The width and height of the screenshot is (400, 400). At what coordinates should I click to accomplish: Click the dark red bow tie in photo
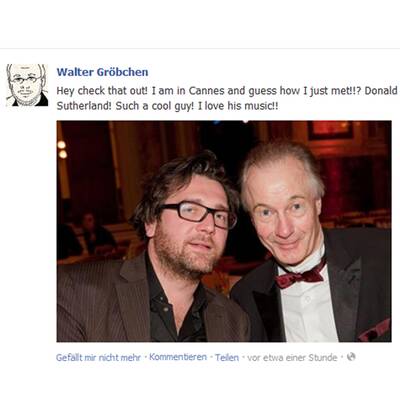[300, 276]
